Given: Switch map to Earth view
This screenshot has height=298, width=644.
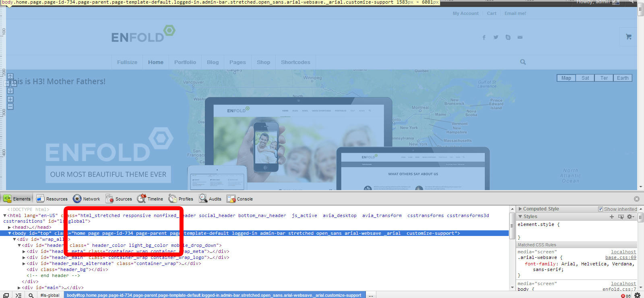Looking at the screenshot, I should click(623, 78).
